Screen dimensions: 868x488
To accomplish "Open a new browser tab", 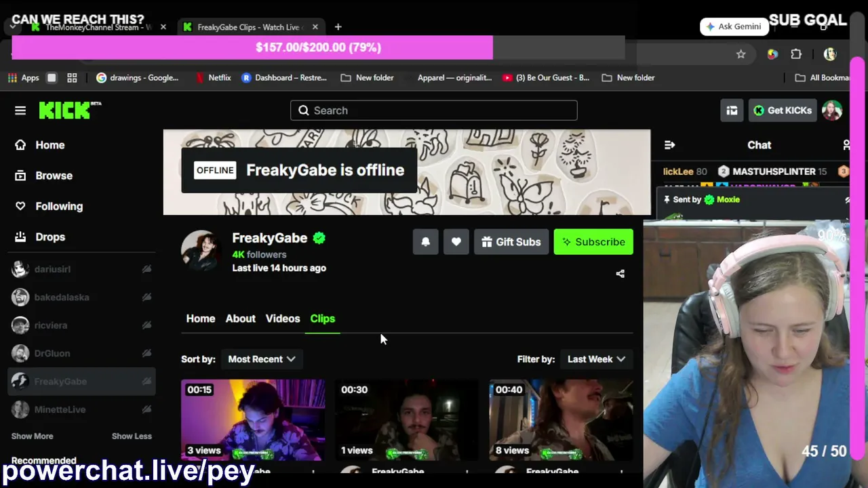I will point(338,27).
